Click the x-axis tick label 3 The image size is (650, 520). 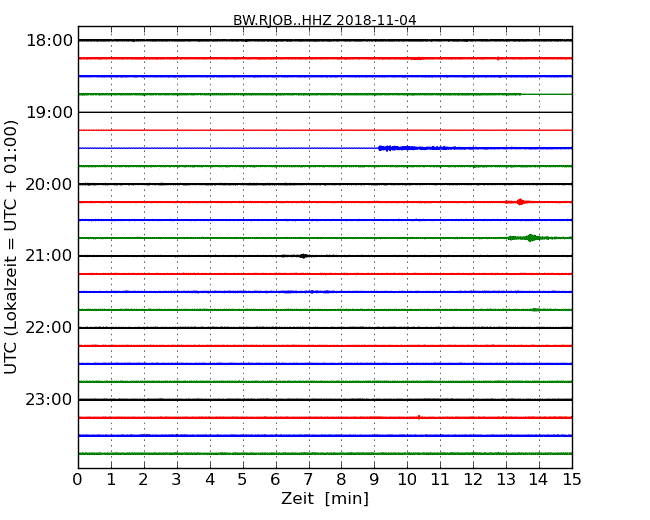coord(176,480)
